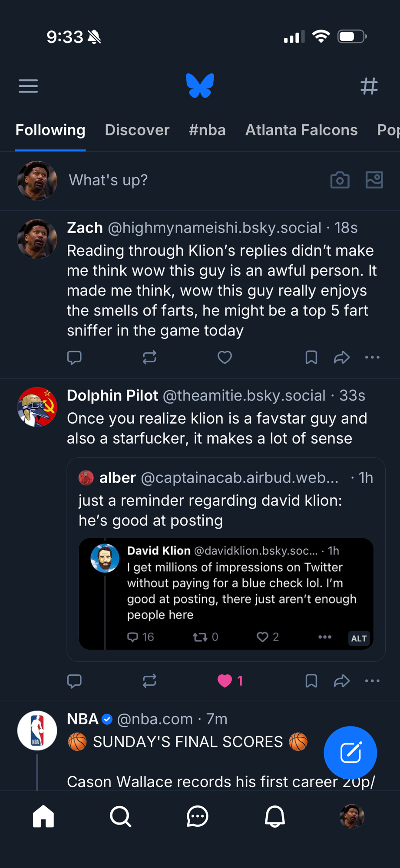Bookmark Zach's post
400x868 pixels.
click(x=311, y=358)
